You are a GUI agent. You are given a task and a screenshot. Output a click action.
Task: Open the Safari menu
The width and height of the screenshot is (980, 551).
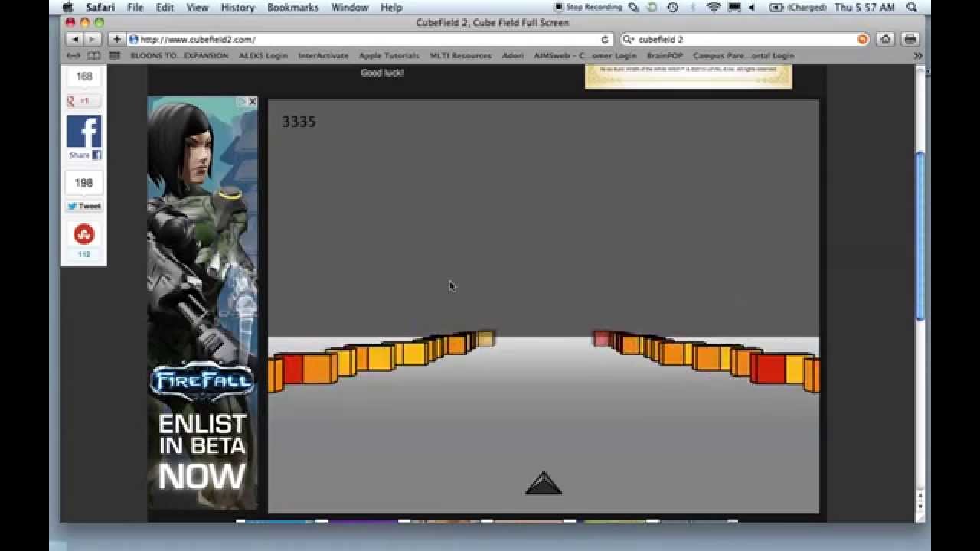[x=100, y=8]
